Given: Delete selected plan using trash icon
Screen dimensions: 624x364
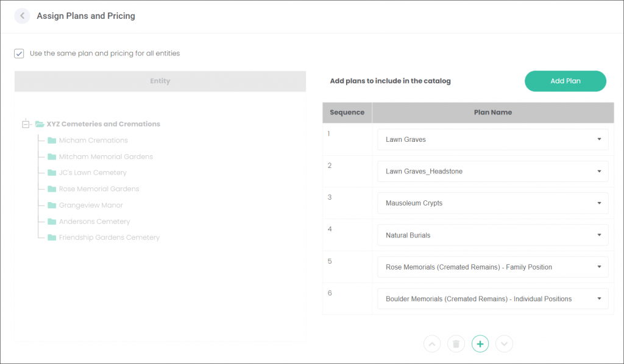Looking at the screenshot, I should tap(456, 344).
